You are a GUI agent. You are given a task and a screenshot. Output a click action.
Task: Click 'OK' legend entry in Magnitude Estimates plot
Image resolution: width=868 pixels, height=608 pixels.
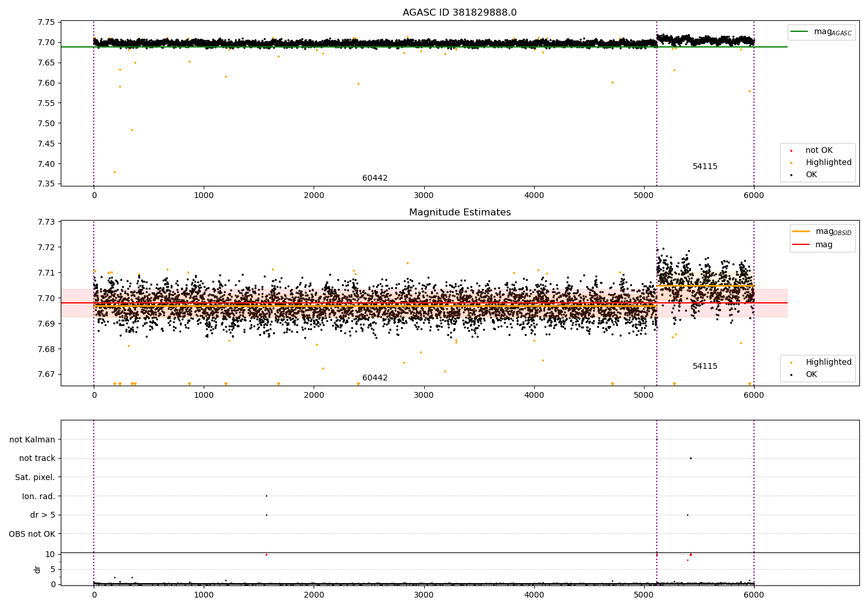tap(804, 375)
